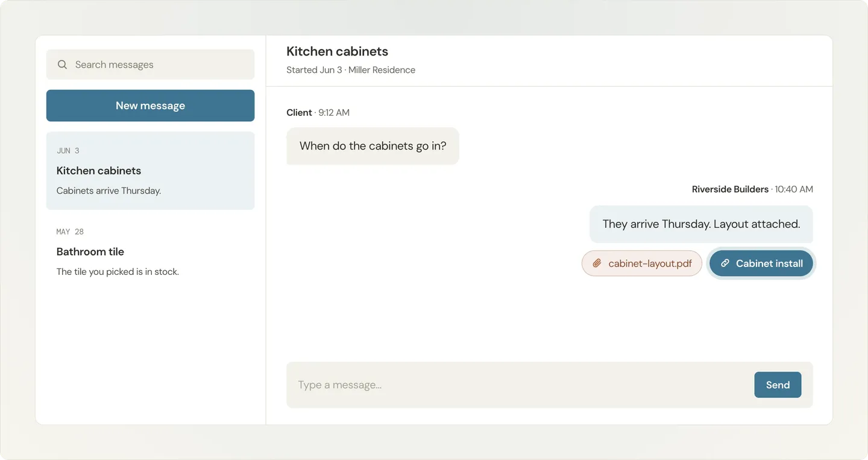Start a new message
This screenshot has width=868, height=460.
click(x=150, y=106)
